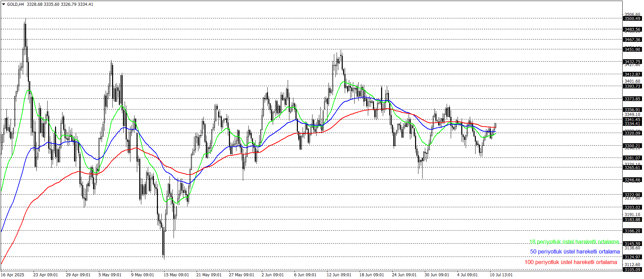This screenshot has height=279, width=644.
Task: Click the 3124.97 price level label
Action: pos(632,257)
